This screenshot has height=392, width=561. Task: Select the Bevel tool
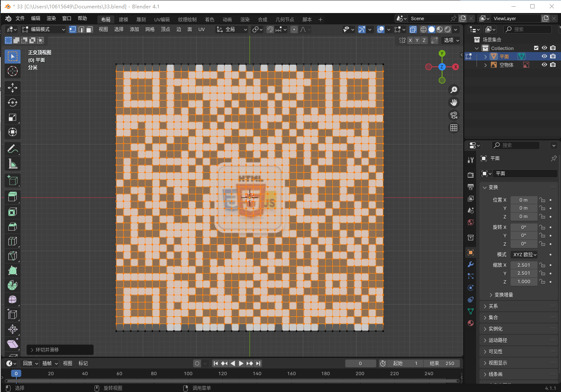pyautogui.click(x=13, y=226)
